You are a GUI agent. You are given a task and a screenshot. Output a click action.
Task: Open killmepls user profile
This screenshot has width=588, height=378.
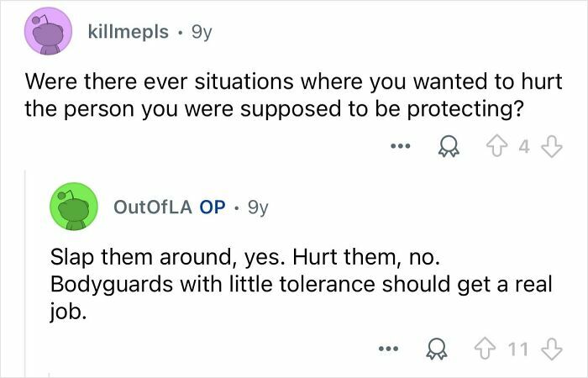(129, 32)
